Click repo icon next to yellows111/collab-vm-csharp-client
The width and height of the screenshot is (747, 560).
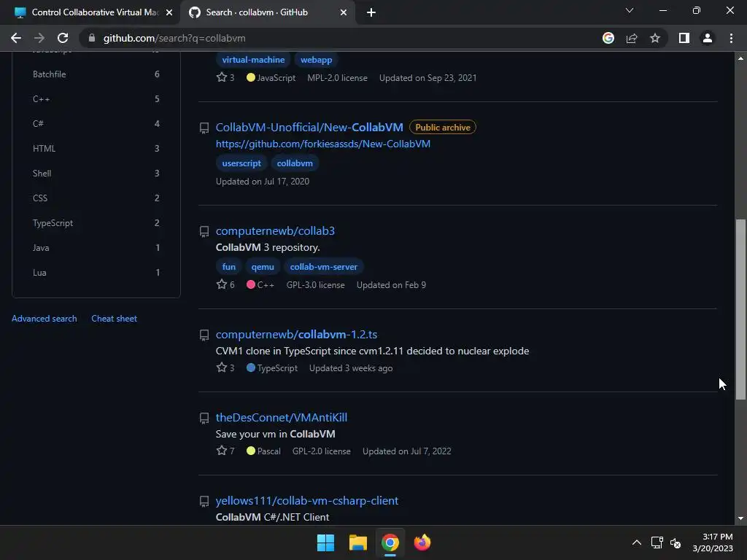click(x=204, y=502)
